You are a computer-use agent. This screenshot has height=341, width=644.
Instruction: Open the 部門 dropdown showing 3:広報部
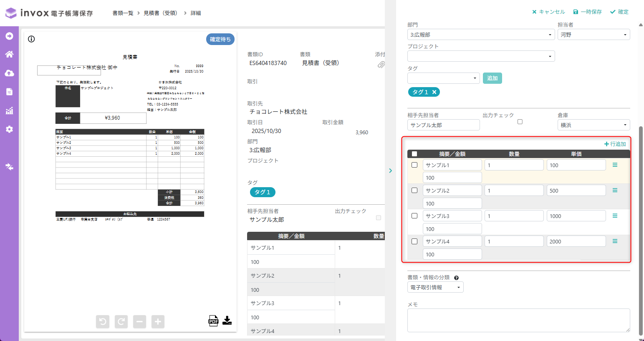coord(481,35)
